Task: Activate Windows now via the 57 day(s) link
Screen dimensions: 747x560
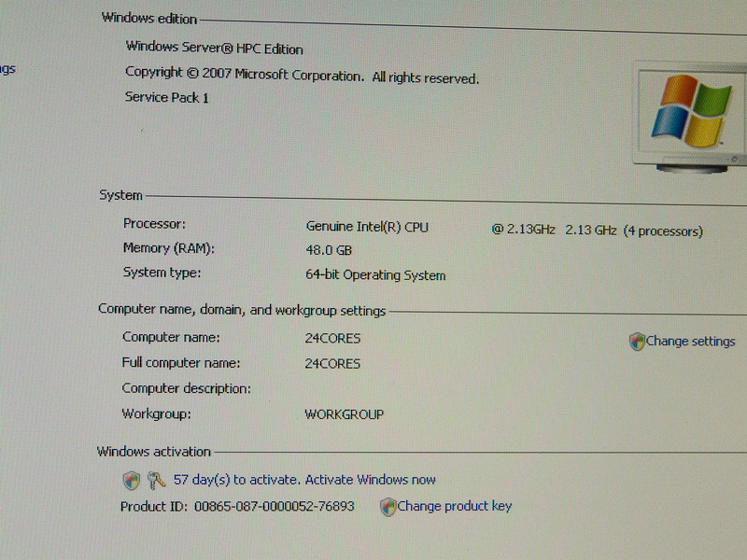Action: pos(304,480)
